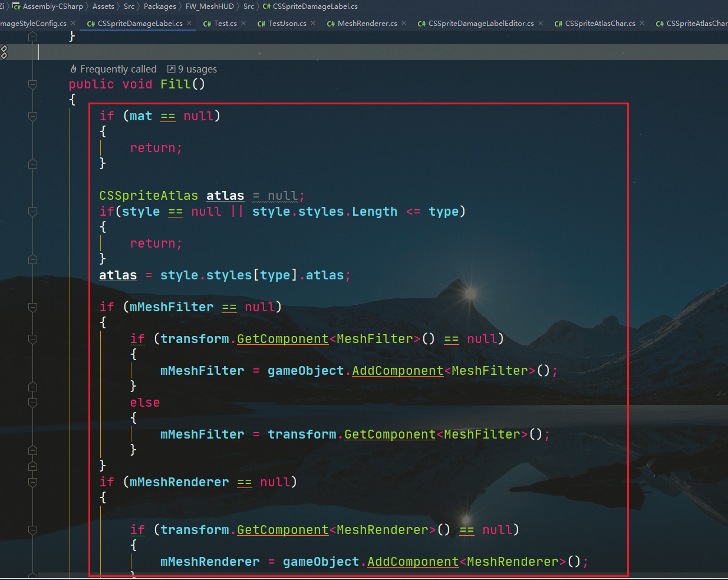The height and width of the screenshot is (580, 728).
Task: Open the CSSpriteDamageLabelEditor.cs tab
Action: [x=480, y=24]
